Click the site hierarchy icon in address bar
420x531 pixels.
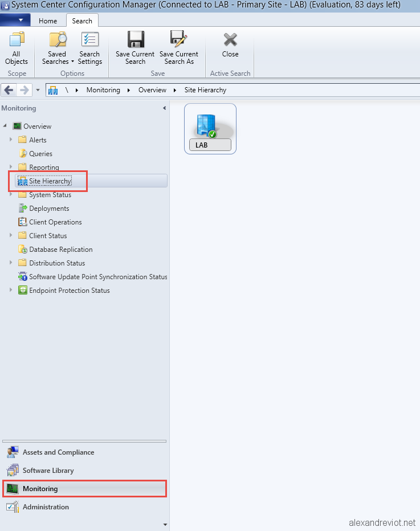pyautogui.click(x=53, y=91)
